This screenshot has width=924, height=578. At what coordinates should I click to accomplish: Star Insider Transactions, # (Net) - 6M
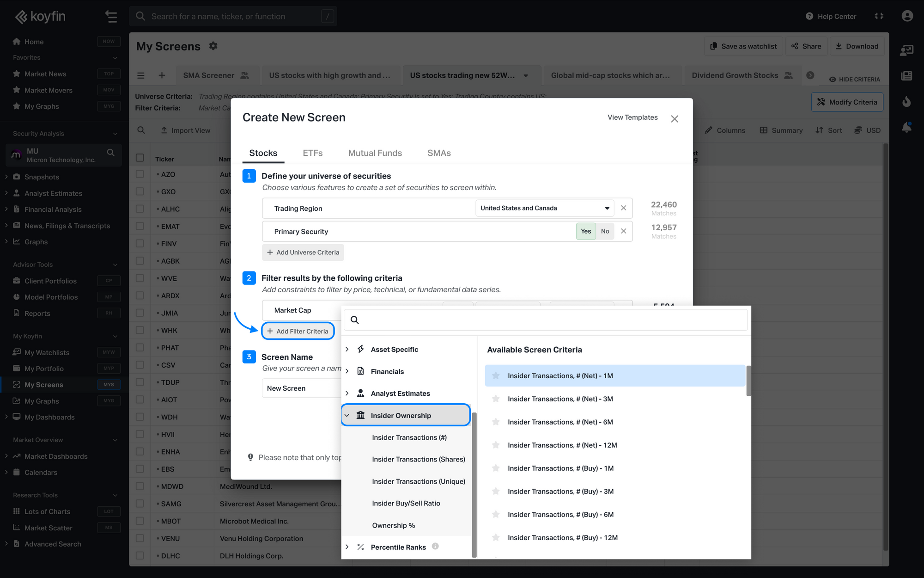click(x=496, y=422)
